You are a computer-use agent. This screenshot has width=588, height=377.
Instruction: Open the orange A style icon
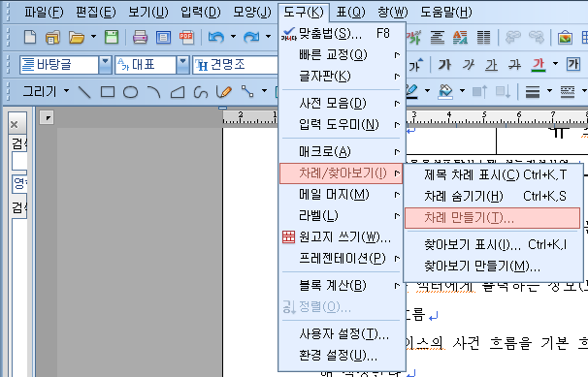pos(460,37)
